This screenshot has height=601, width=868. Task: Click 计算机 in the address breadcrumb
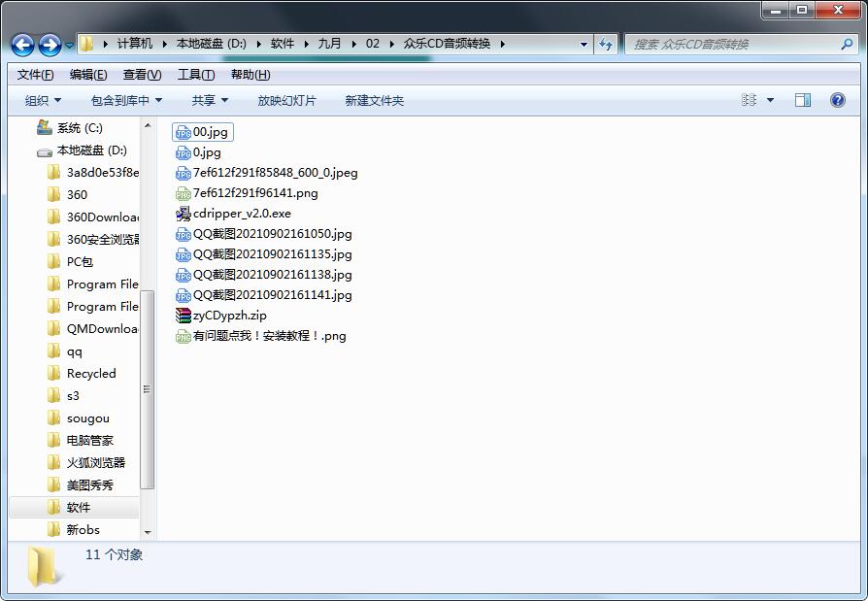pos(135,44)
